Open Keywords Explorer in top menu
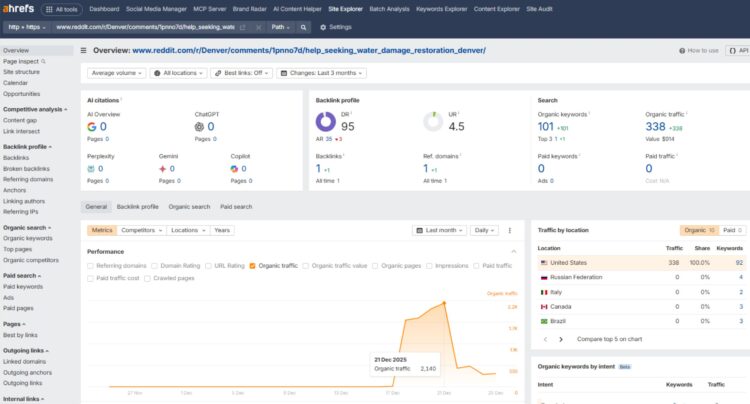The width and height of the screenshot is (750, 404). tap(441, 9)
